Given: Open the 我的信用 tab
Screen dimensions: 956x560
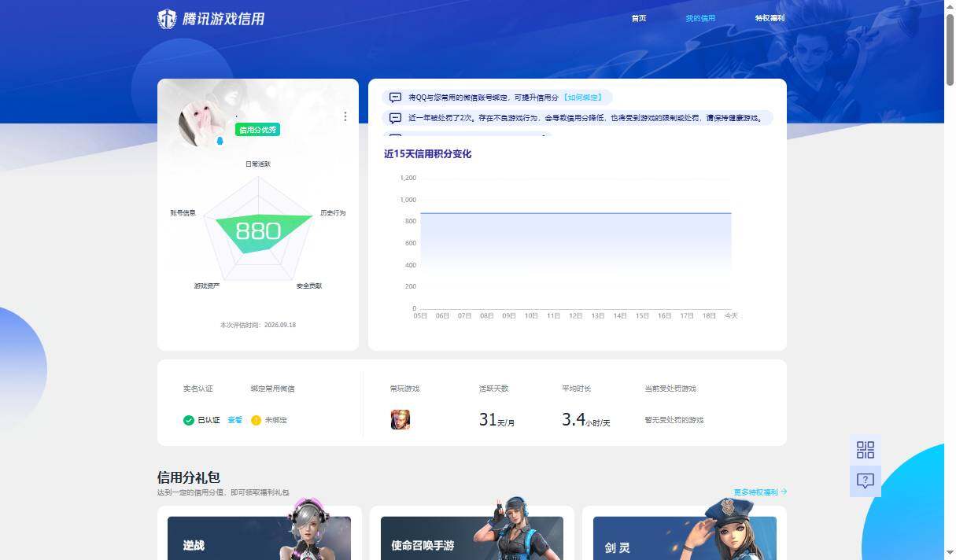Looking at the screenshot, I should coord(700,18).
